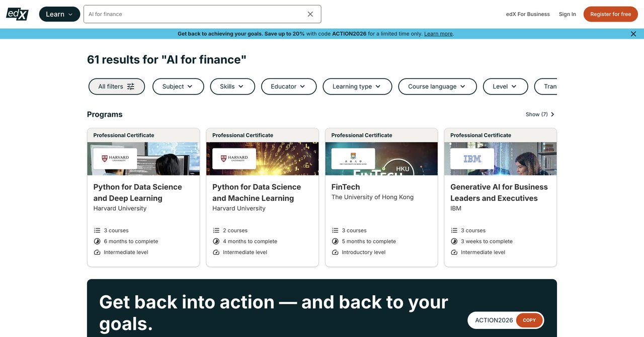Image resolution: width=644 pixels, height=337 pixels.
Task: Click Harvard logo on Machine Learning card
Action: [x=234, y=158]
